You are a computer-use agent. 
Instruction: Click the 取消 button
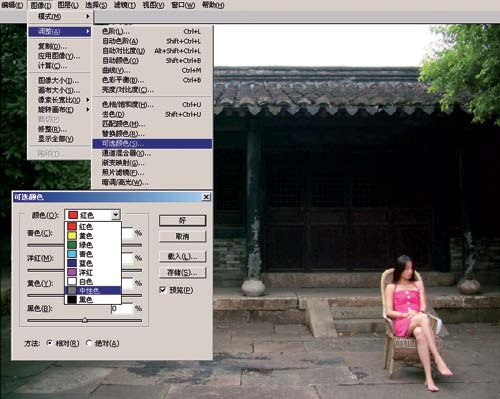click(x=182, y=237)
